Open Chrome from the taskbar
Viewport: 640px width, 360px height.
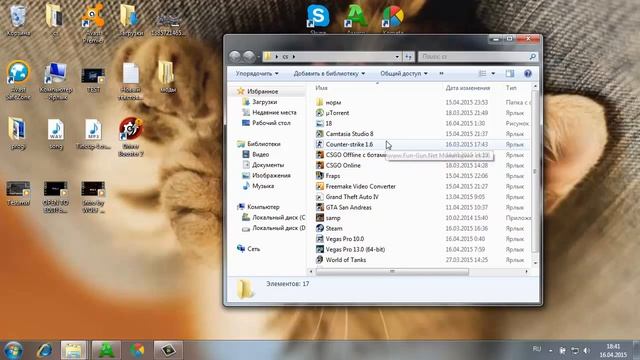pos(138,350)
